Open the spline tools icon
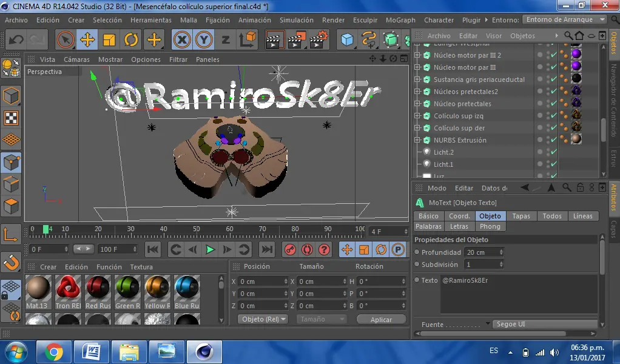620x364 pixels. pos(368,40)
